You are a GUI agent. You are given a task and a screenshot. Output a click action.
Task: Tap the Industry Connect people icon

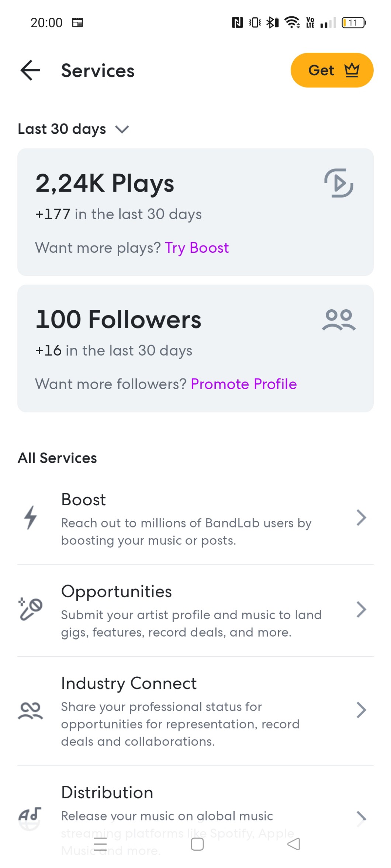pos(30,711)
